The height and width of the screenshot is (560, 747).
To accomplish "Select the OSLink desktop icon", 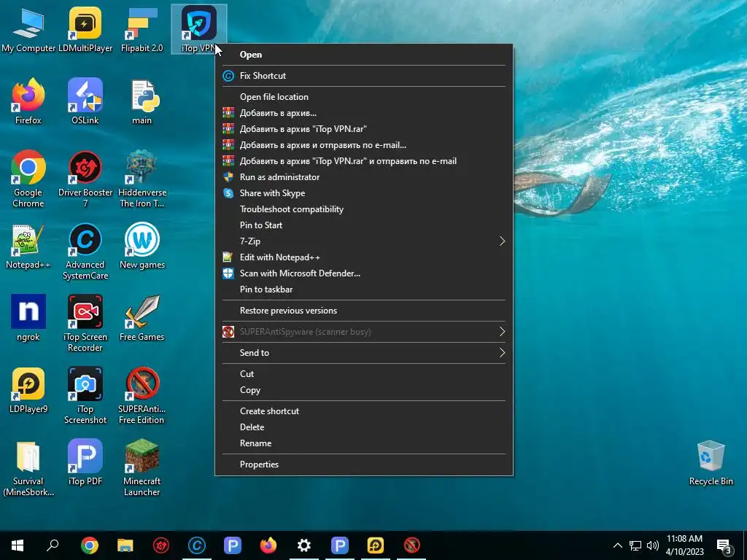I will 85,101.
